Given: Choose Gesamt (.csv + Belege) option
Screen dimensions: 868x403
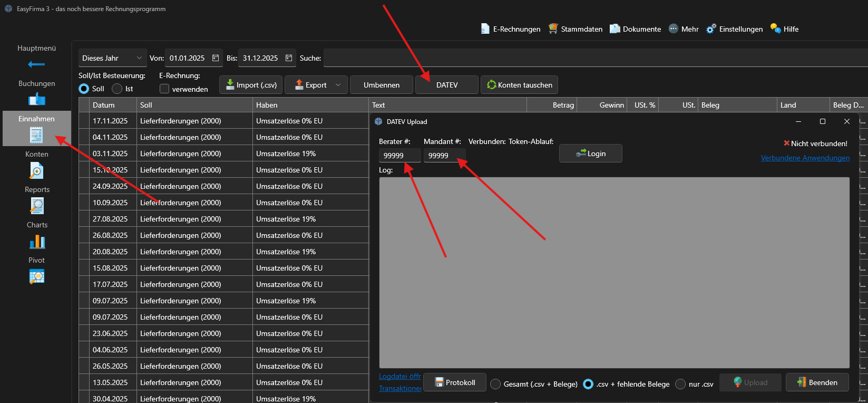Looking at the screenshot, I should [495, 384].
